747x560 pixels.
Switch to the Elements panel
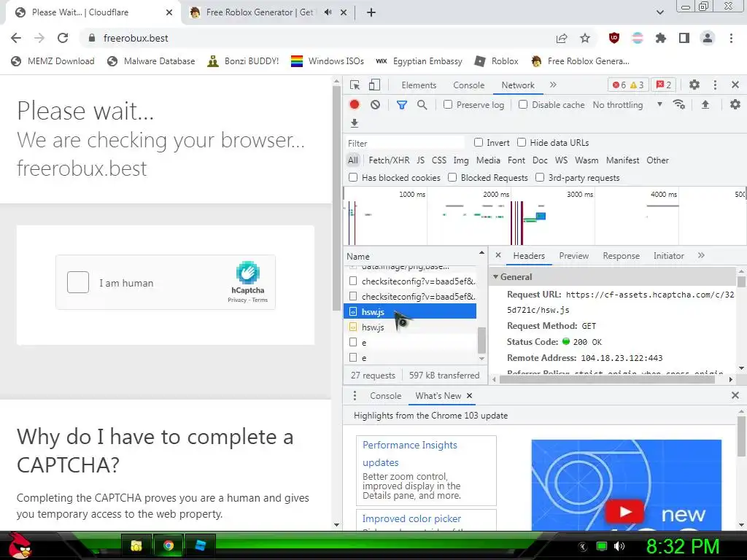419,85
